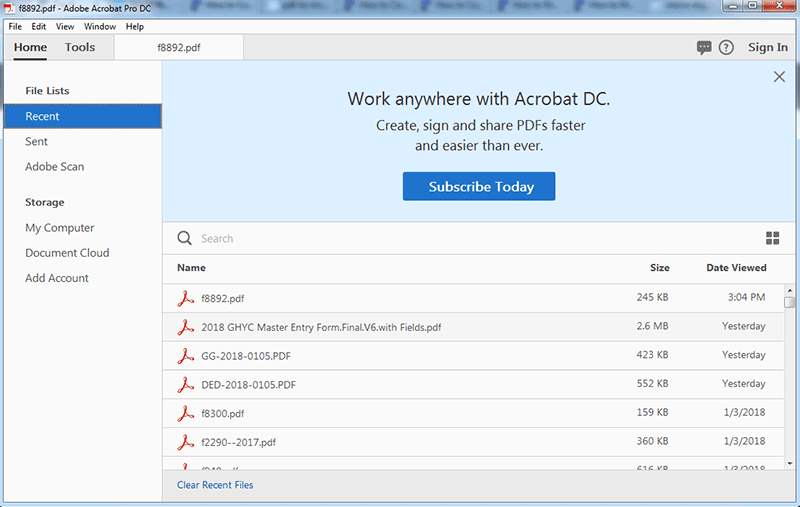Click the 159 KB size value
The image size is (800, 507).
(x=652, y=412)
